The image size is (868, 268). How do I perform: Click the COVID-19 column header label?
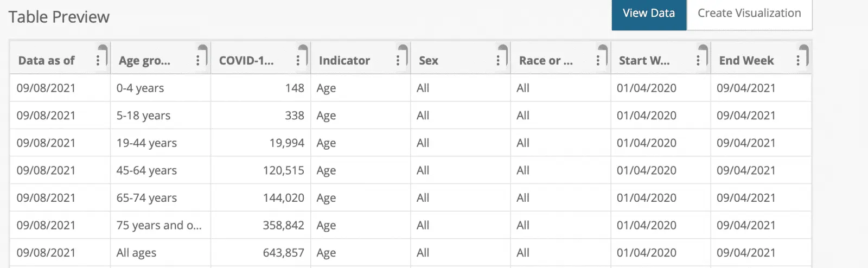coord(246,61)
